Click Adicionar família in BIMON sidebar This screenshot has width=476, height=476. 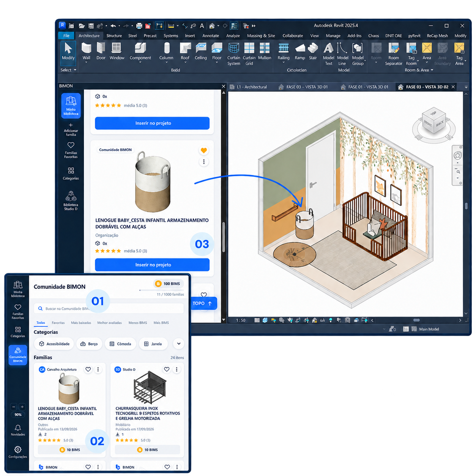(71, 129)
